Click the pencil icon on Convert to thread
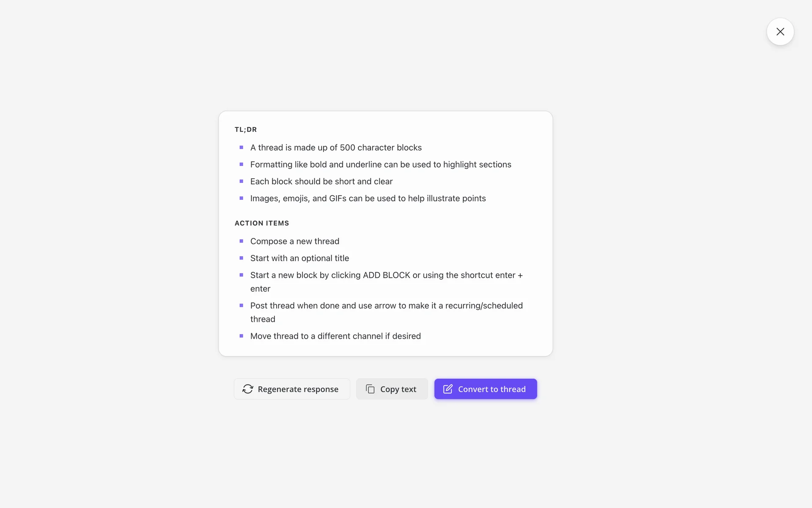The image size is (812, 508). click(447, 389)
